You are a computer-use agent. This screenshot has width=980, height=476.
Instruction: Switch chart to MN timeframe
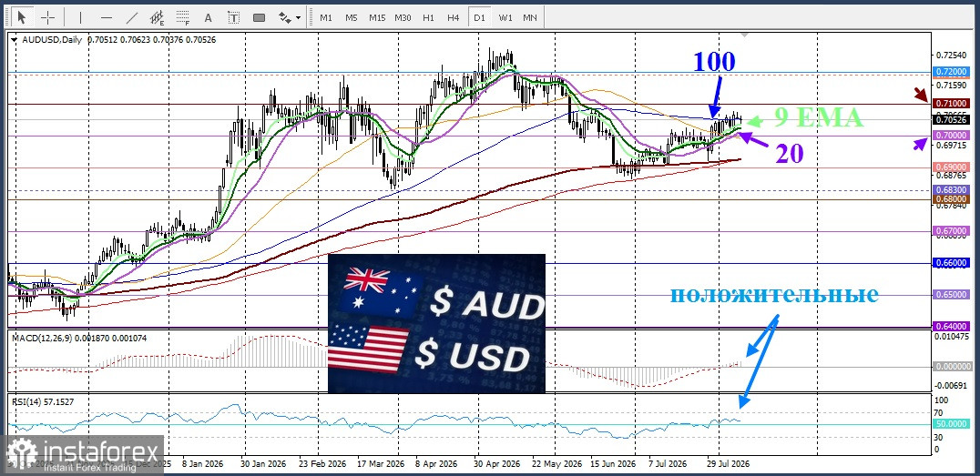[529, 17]
